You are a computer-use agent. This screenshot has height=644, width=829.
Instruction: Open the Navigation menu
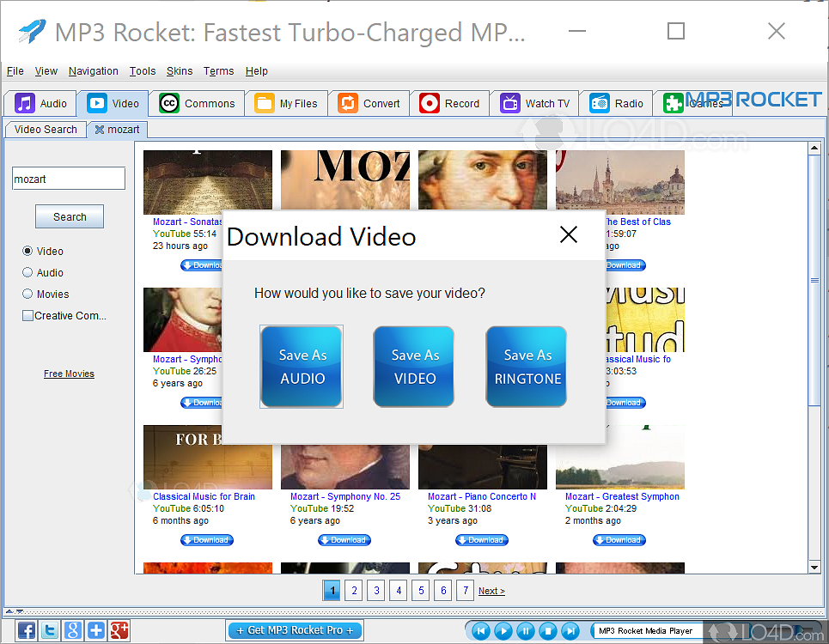[x=93, y=70]
